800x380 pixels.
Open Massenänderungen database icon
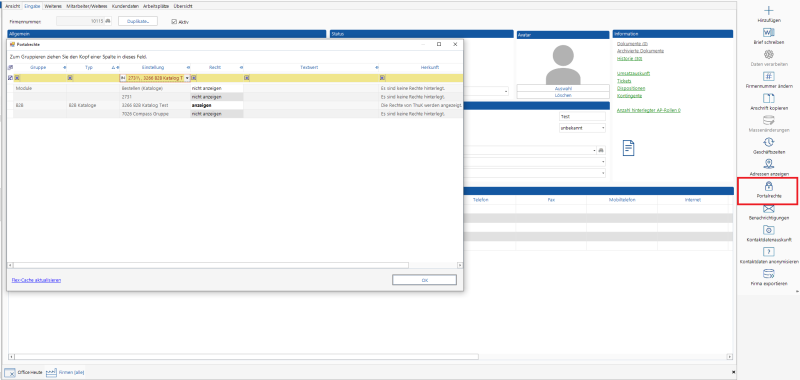[x=769, y=120]
